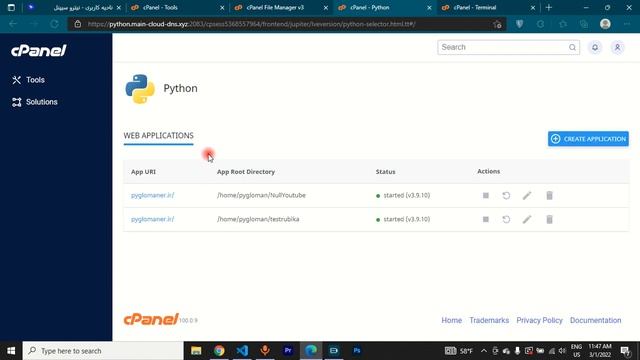This screenshot has width=640, height=360.
Task: Switch to the cPanel - Terminal tab
Action: pyautogui.click(x=488, y=7)
